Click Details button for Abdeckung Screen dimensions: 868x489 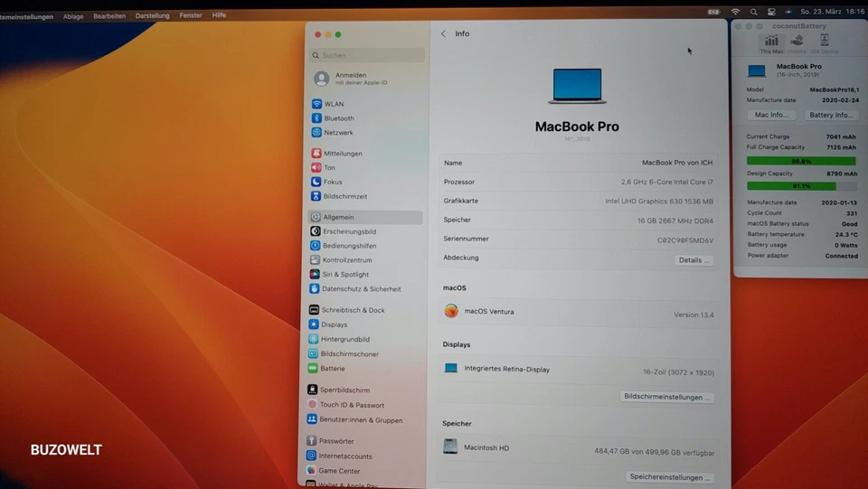(693, 260)
